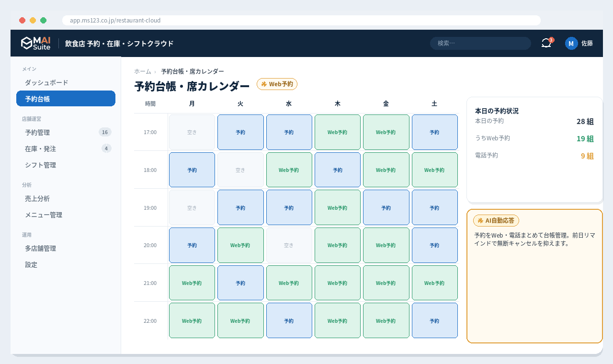
Task: Click the notification count badge 3
Action: click(551, 40)
